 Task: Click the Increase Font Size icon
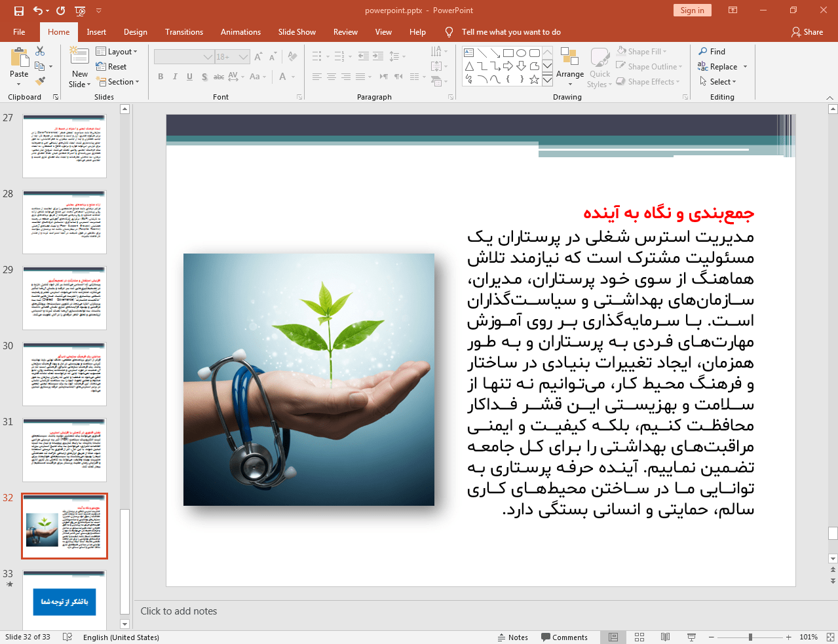[x=259, y=57]
